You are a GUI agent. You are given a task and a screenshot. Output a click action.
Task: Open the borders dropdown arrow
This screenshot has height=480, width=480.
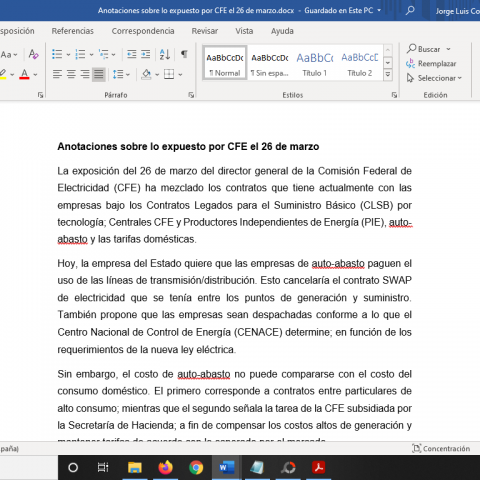tap(180, 74)
